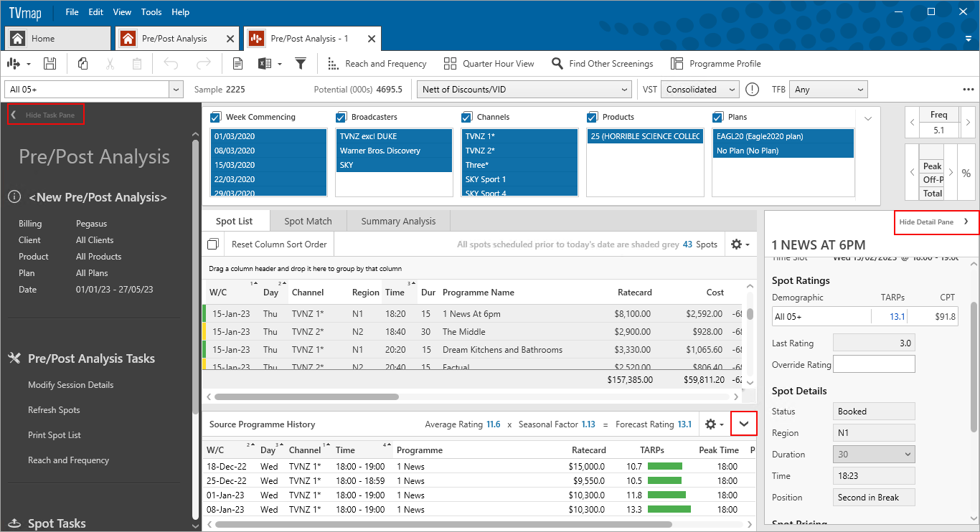Switch to the Spot Match tab

[x=308, y=221]
